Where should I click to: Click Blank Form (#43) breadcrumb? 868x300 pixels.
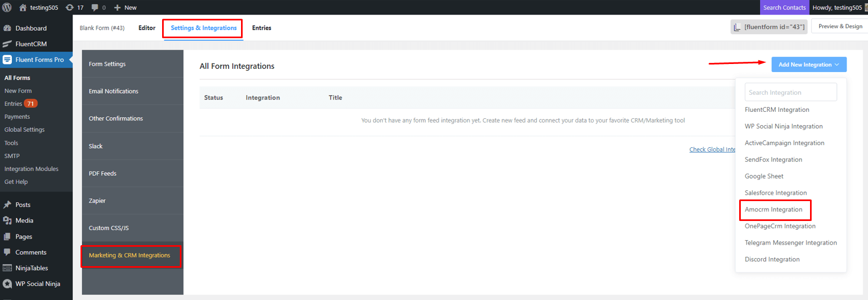coord(102,28)
